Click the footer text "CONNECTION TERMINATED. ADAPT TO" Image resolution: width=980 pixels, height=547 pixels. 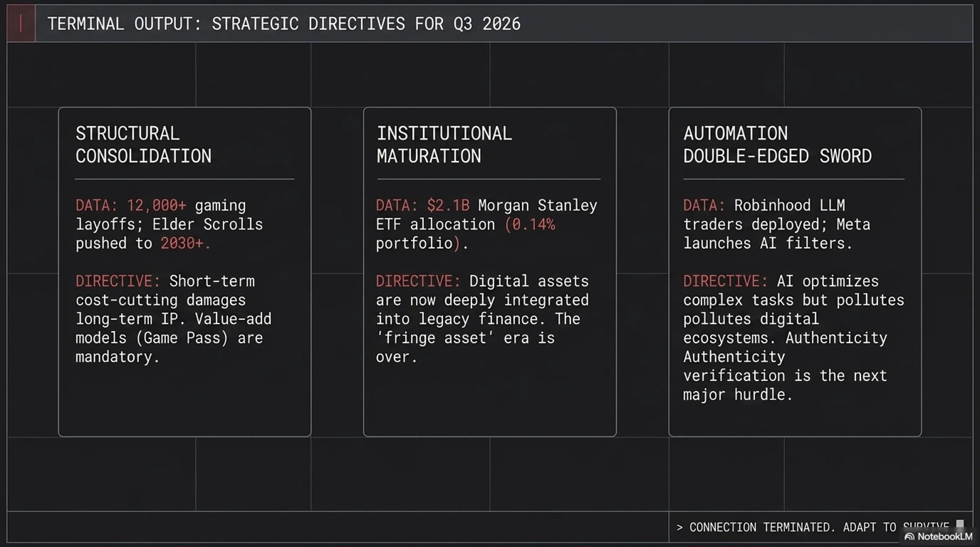(793, 527)
